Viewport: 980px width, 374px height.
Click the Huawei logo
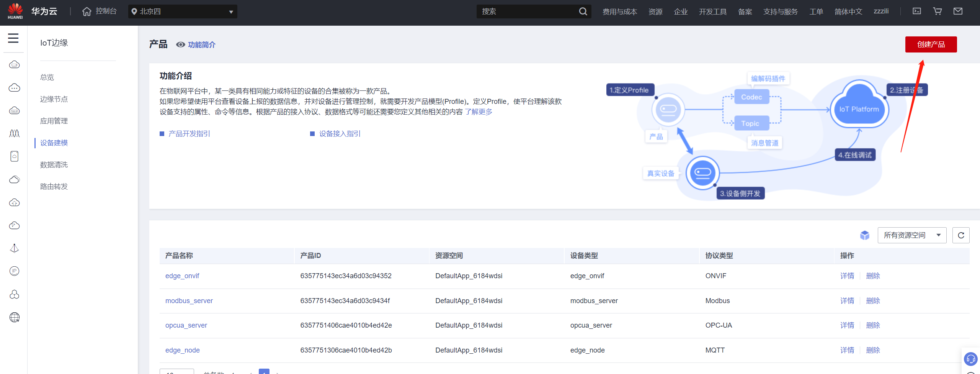[x=15, y=11]
